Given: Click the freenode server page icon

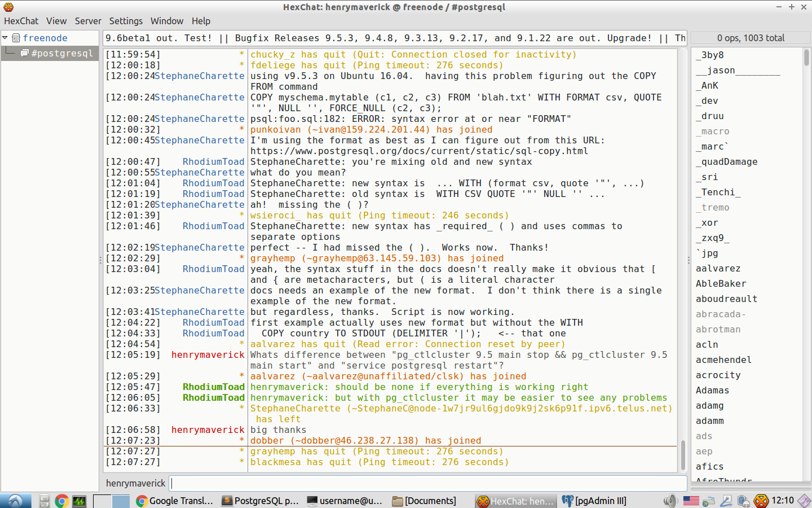Looking at the screenshot, I should click(x=16, y=38).
